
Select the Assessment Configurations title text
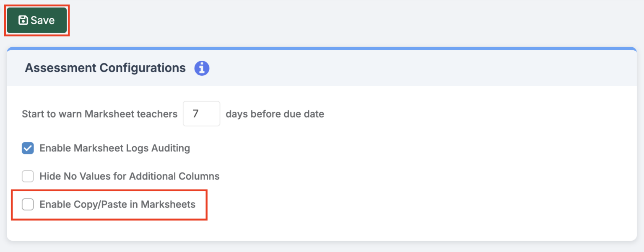(105, 68)
